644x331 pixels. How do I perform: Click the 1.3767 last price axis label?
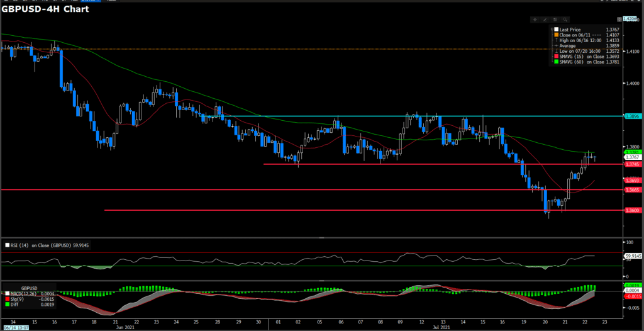click(x=631, y=157)
